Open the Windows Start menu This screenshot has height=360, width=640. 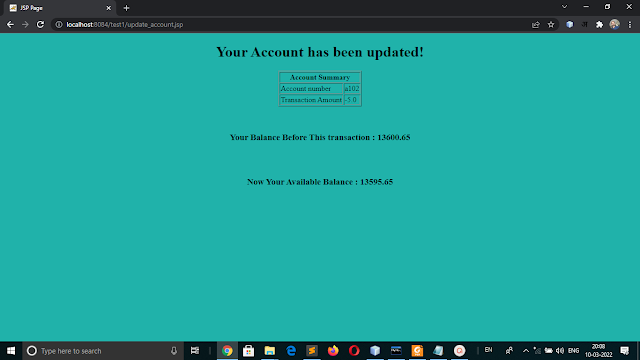coord(11,351)
